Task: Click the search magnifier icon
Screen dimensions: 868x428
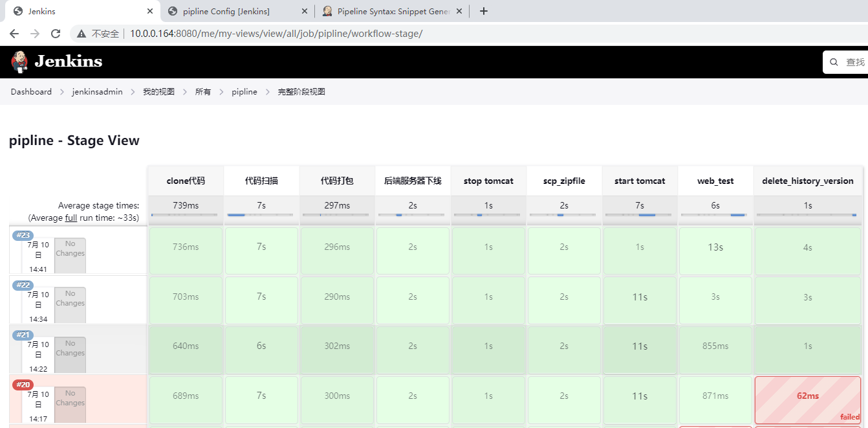Action: [x=834, y=62]
